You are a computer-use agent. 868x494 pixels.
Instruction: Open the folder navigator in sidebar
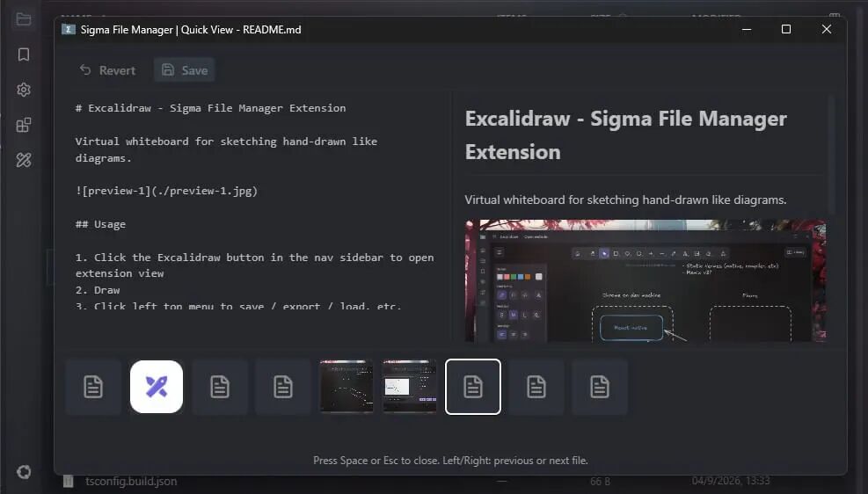(23, 19)
